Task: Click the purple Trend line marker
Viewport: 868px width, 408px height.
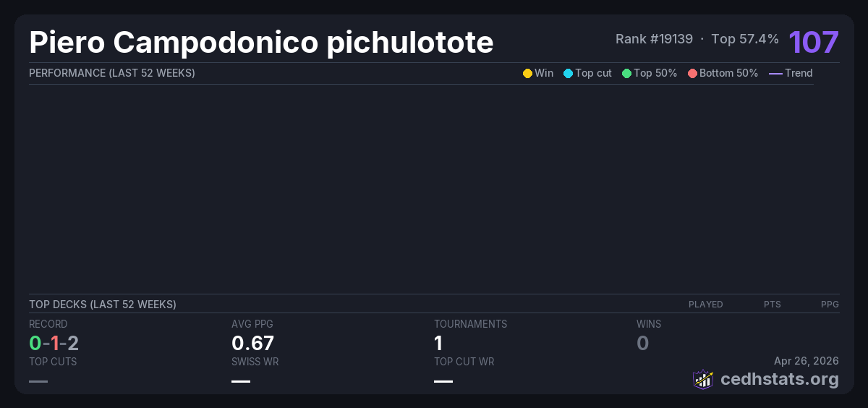Action: [x=775, y=73]
